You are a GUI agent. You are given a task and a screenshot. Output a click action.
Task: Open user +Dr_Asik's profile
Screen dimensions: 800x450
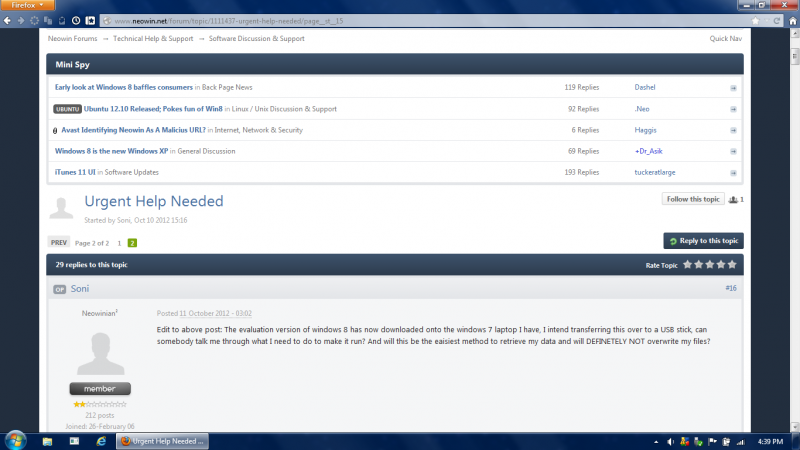coord(648,151)
